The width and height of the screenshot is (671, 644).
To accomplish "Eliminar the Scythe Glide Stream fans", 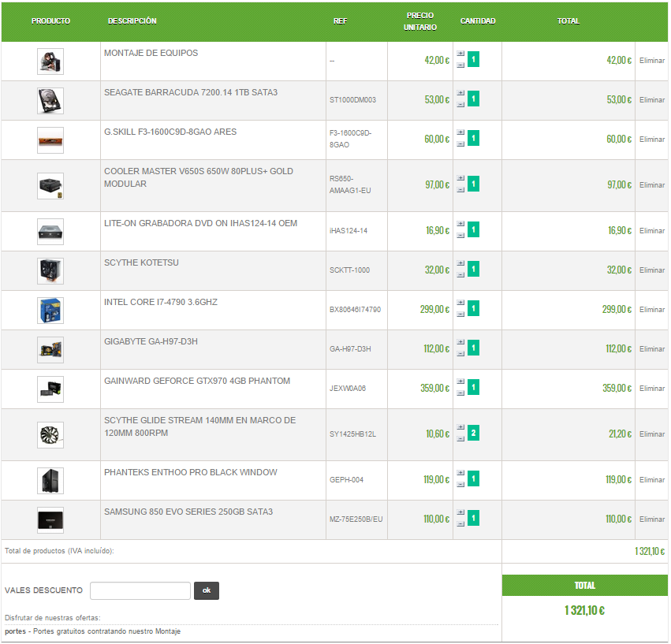I will 652,434.
